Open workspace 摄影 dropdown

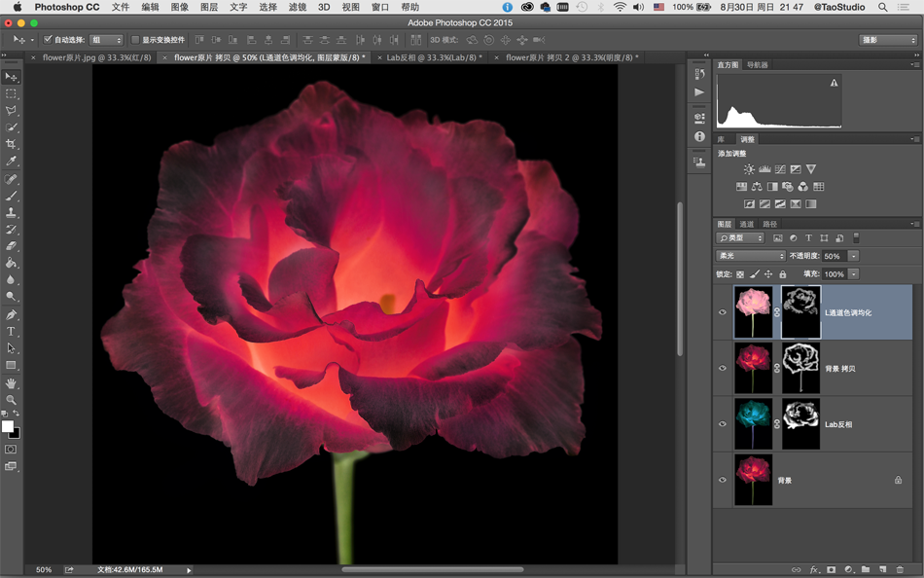(x=888, y=40)
